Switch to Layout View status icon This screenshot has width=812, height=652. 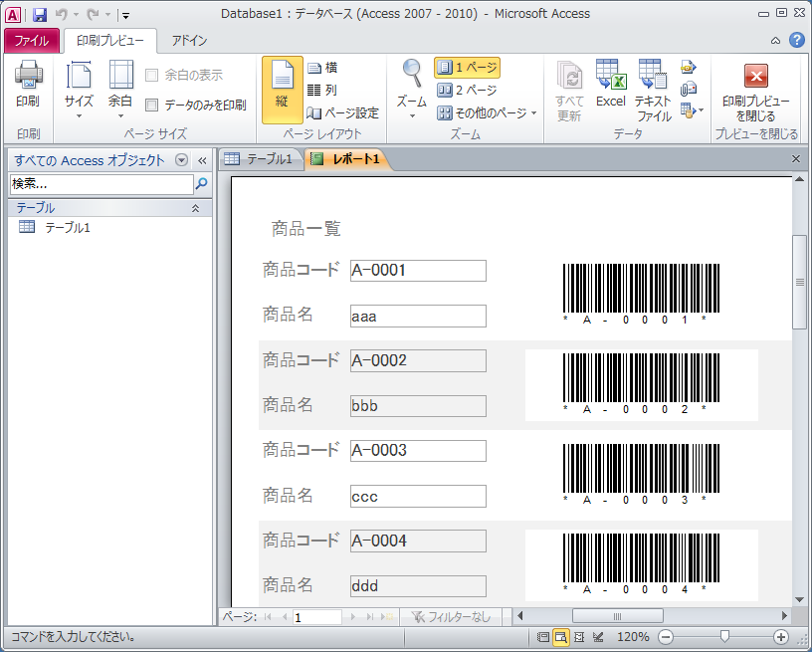[x=579, y=637]
